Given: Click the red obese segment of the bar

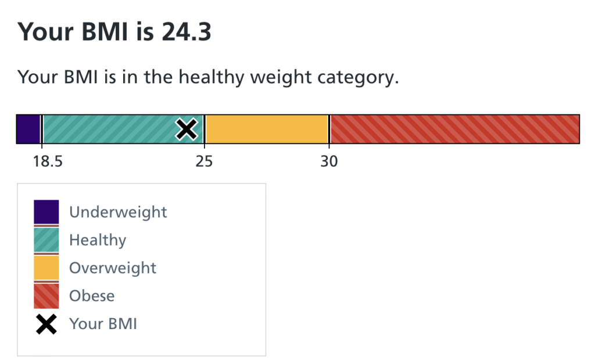Looking at the screenshot, I should (x=454, y=129).
